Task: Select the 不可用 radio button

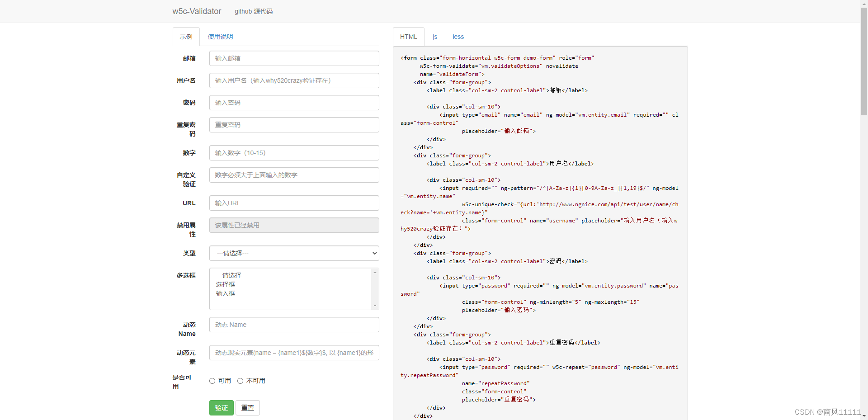Action: tap(240, 381)
